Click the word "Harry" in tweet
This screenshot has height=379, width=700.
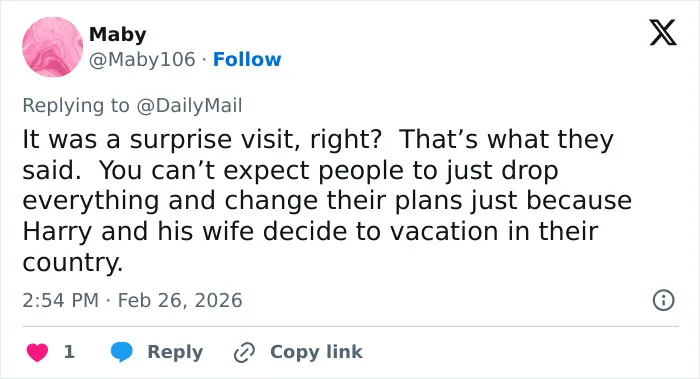(57, 232)
